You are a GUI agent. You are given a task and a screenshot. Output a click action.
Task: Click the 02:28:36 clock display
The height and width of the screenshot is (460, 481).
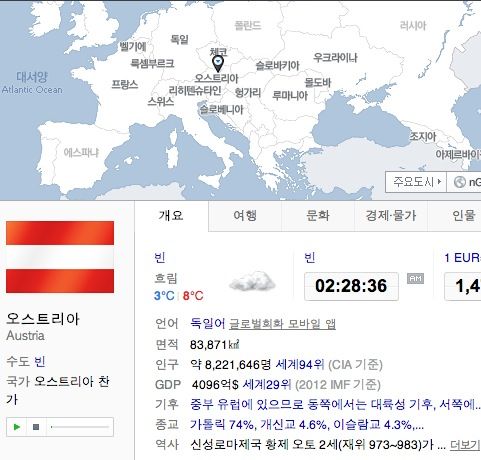click(351, 286)
